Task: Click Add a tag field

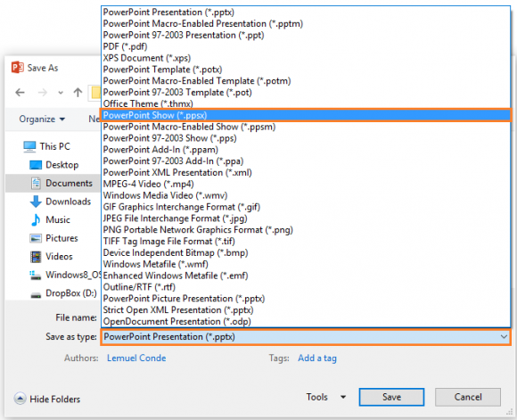Action: click(317, 358)
